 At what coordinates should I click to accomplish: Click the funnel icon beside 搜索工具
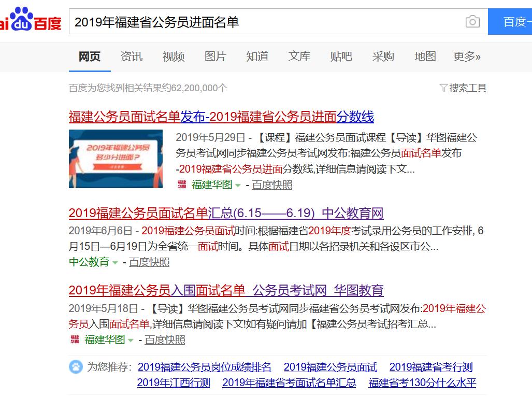pyautogui.click(x=444, y=88)
